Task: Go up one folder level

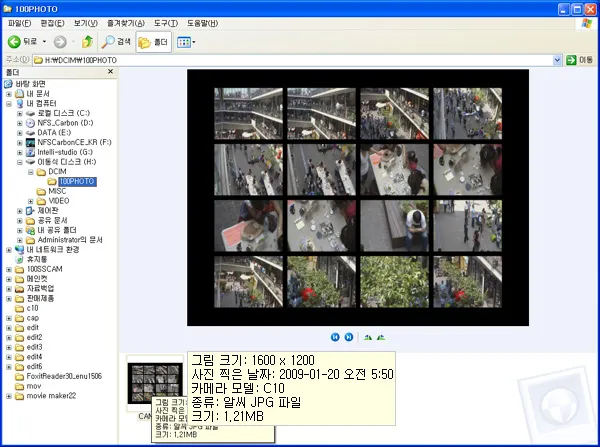Action: pyautogui.click(x=88, y=42)
